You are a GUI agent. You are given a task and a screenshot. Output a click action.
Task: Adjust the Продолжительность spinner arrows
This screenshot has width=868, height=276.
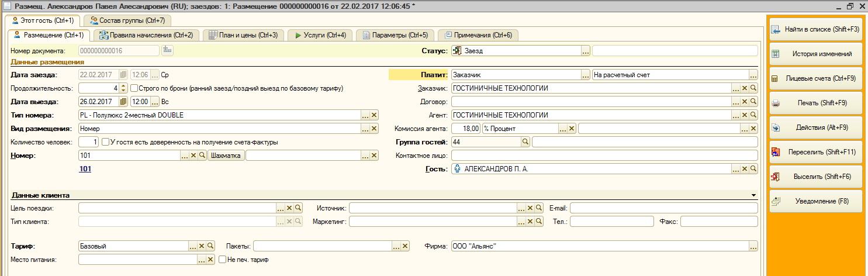click(123, 88)
